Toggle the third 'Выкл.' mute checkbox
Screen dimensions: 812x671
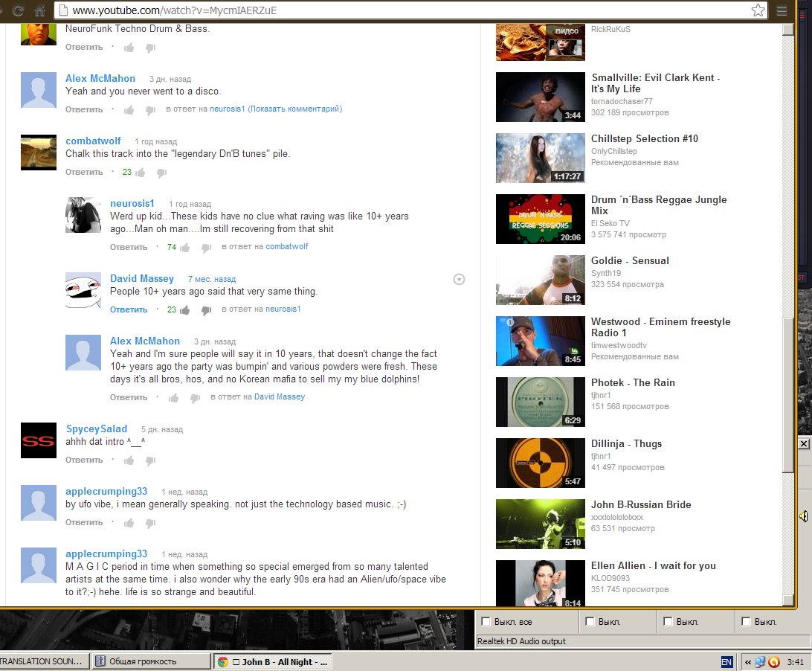click(x=668, y=621)
